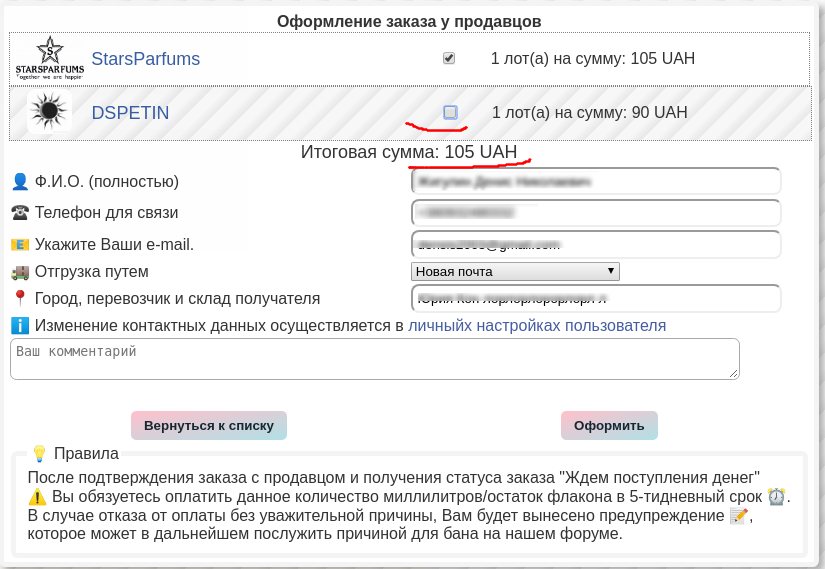Click the blue information icon
The height and width of the screenshot is (569, 825).
click(20, 326)
